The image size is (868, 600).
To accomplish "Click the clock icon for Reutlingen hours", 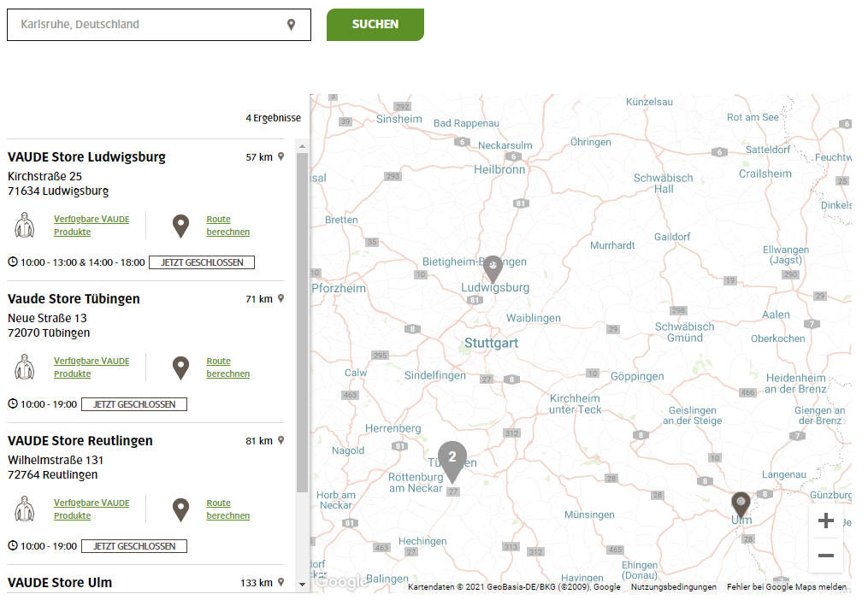I will 13,545.
